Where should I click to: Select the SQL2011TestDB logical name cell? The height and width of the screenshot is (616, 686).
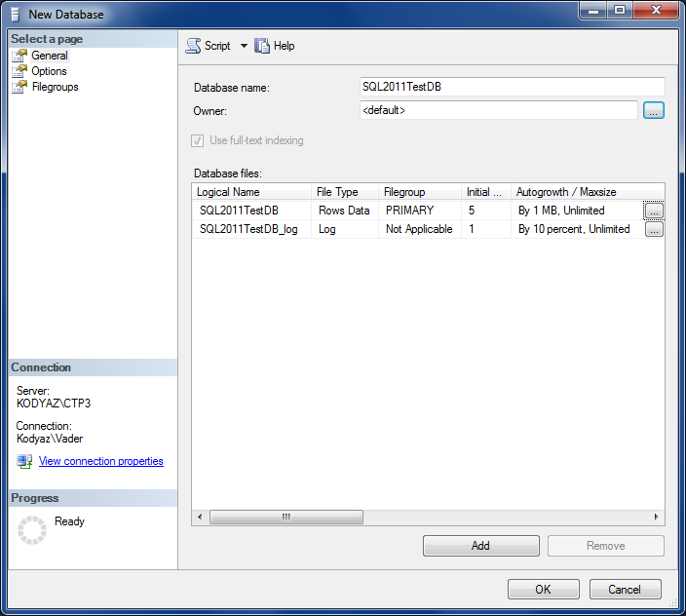pos(252,211)
